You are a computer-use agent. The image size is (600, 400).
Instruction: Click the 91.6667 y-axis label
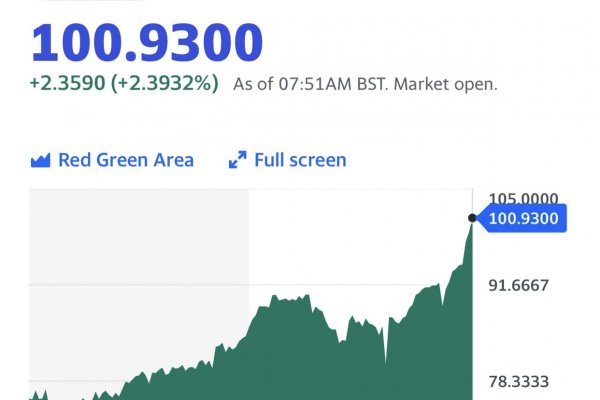[x=519, y=285]
